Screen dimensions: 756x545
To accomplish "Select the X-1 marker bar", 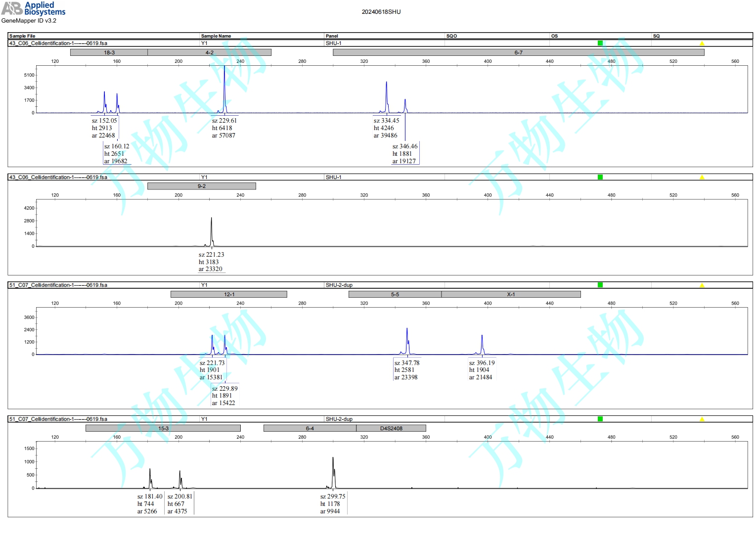I will click(x=511, y=294).
